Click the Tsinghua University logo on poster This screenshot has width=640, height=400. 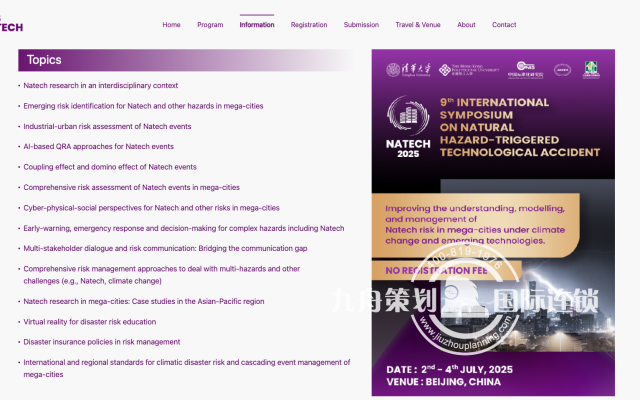click(x=409, y=70)
